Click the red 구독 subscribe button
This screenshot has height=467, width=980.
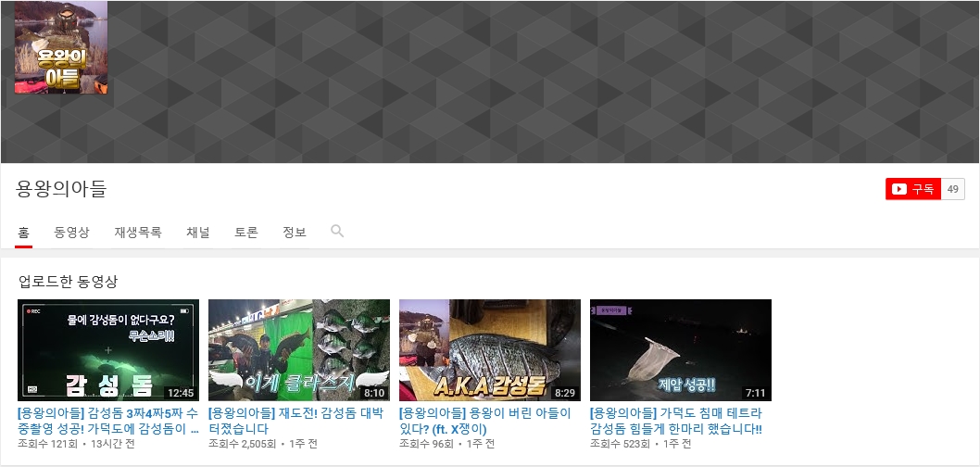[912, 189]
